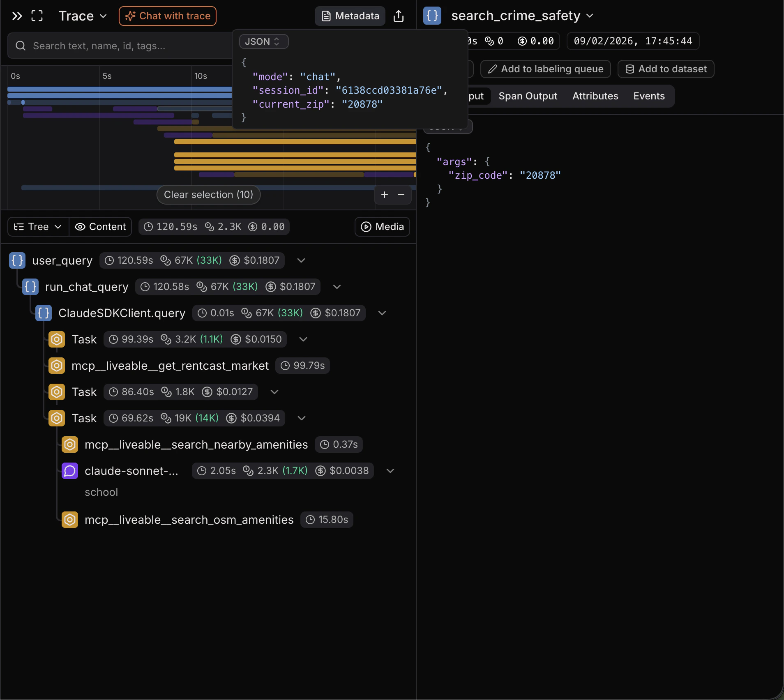Screen dimensions: 784x700
Task: Toggle Content visibility with the eye icon
Action: pyautogui.click(x=80, y=226)
